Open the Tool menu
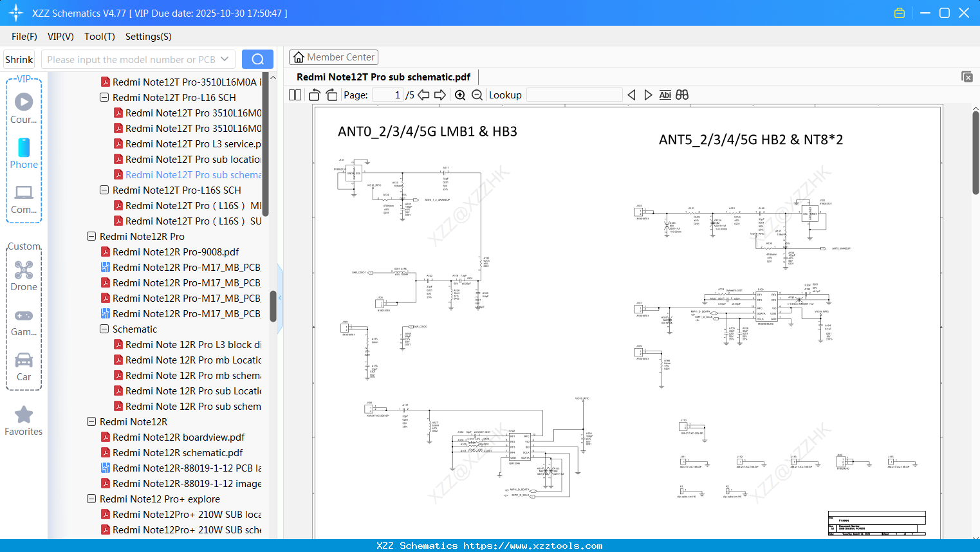The image size is (980, 552). point(99,37)
